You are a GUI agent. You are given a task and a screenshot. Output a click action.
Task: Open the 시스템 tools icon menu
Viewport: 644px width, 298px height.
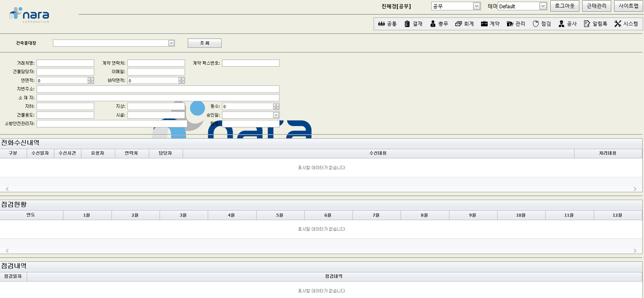point(626,24)
